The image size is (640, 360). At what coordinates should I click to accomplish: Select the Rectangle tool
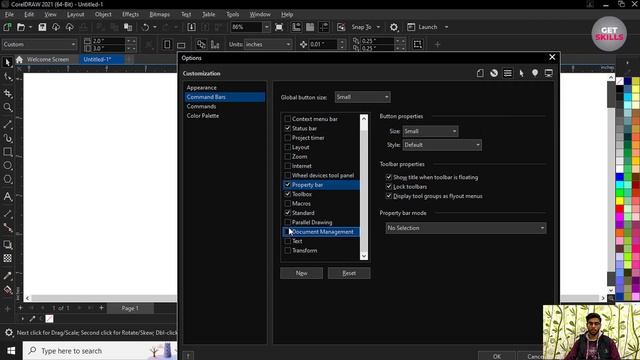coord(7,152)
